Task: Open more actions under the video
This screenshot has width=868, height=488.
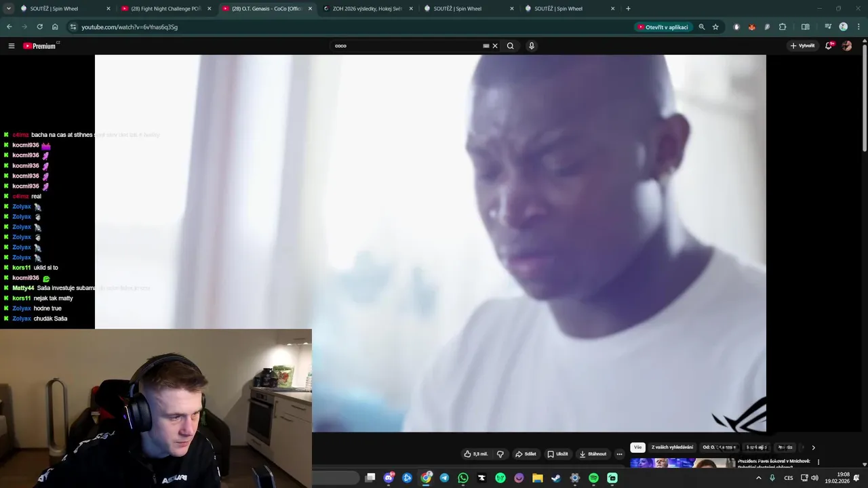Action: [x=619, y=454]
